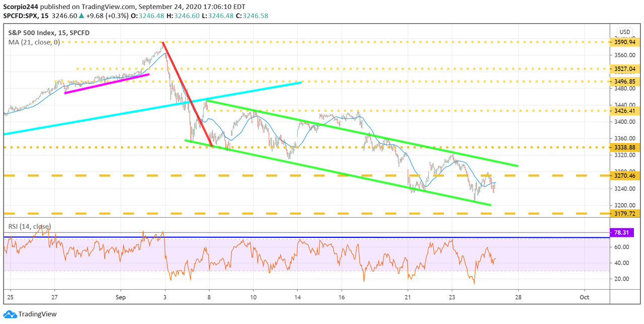
Task: Select the USD currency label
Action: 625,32
